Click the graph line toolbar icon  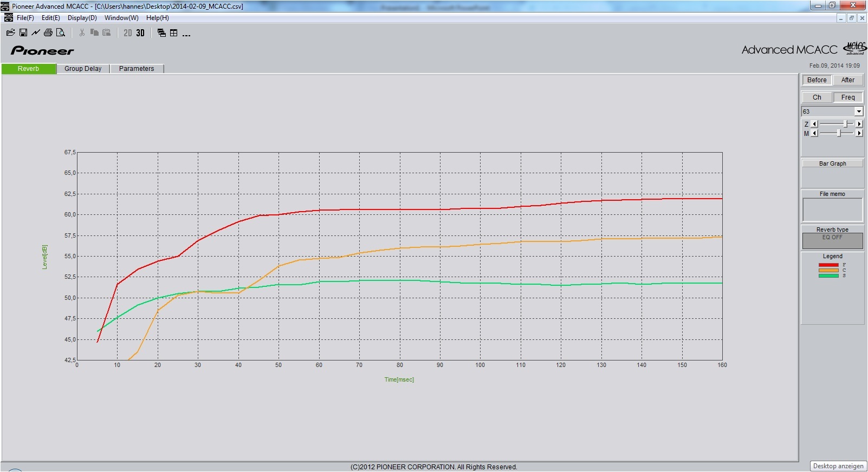click(x=36, y=33)
